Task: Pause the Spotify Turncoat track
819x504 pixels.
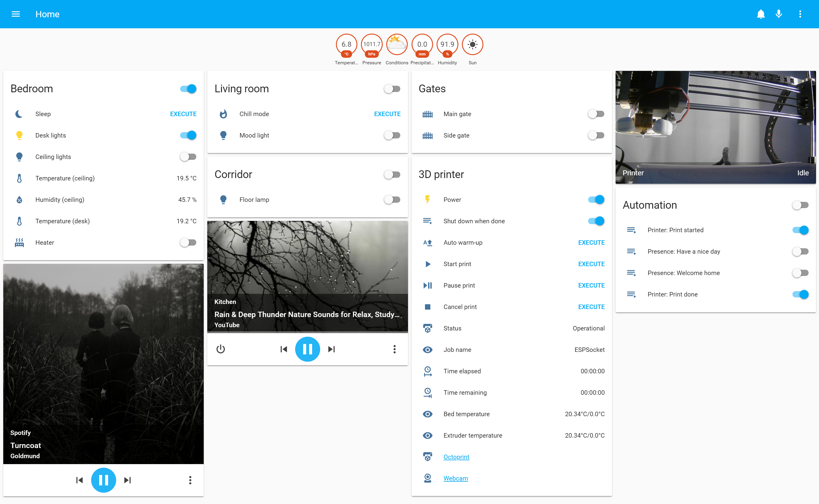Action: point(103,480)
